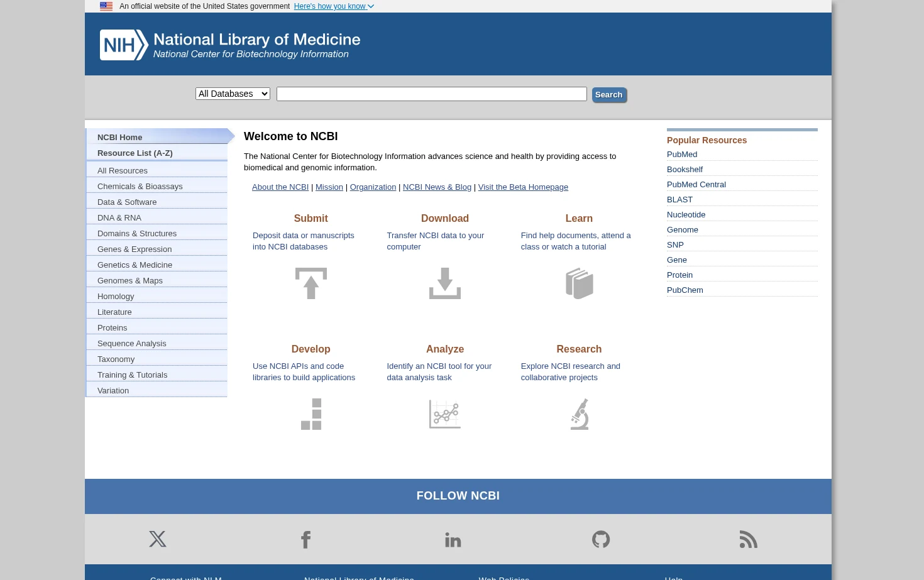Screen dimensions: 924x580
Task: Click the Search button
Action: [609, 95]
